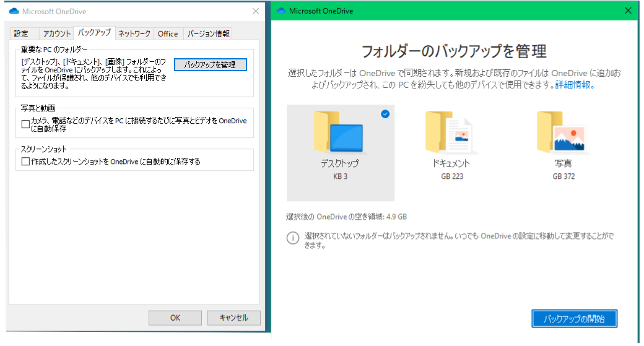Image resolution: width=644 pixels, height=346 pixels.
Task: Uncheck the blue checkmark on Desktop folder
Action: coord(386,114)
